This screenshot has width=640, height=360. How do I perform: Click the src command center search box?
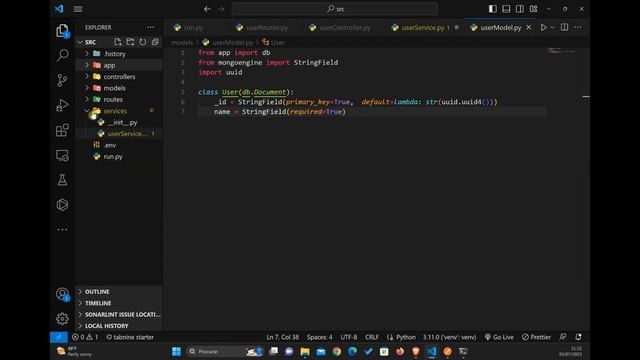[x=335, y=9]
